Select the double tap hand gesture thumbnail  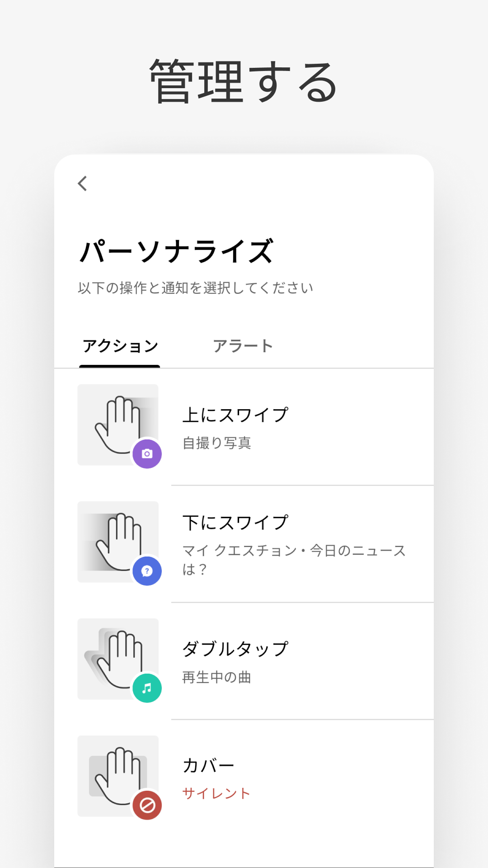[118, 659]
